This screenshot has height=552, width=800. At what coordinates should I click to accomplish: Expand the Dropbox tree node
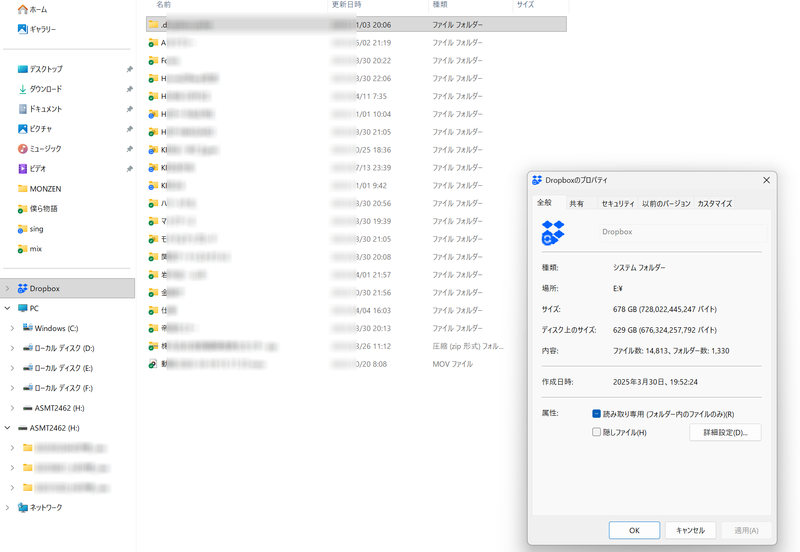tap(7, 288)
